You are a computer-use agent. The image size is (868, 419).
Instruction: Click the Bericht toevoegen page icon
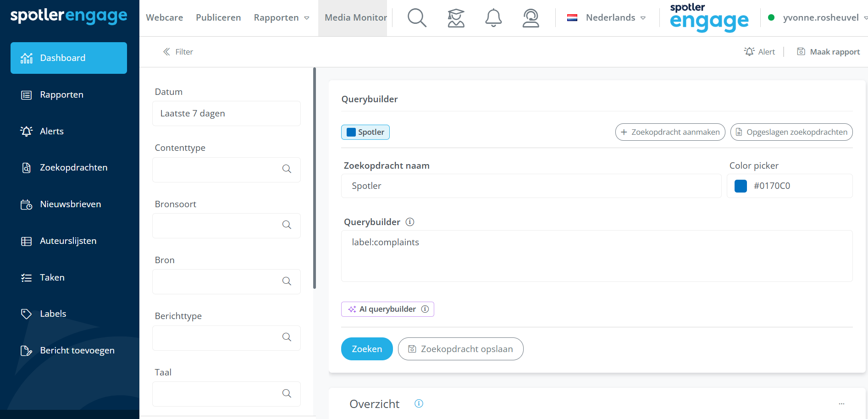[27, 351]
